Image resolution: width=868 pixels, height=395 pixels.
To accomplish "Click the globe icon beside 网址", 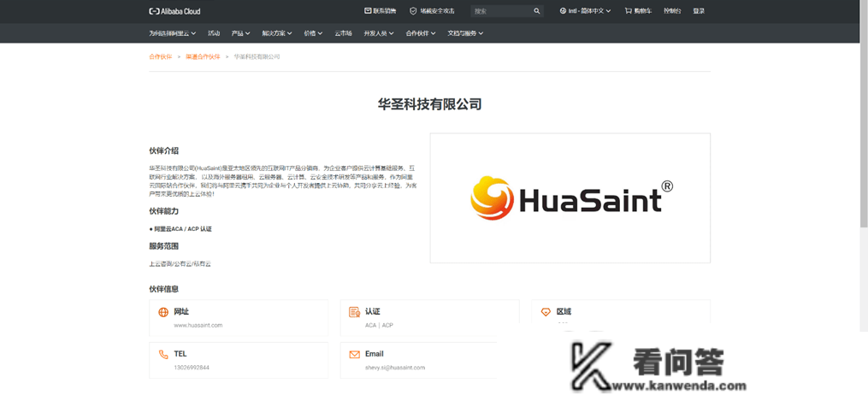I will click(x=163, y=312).
